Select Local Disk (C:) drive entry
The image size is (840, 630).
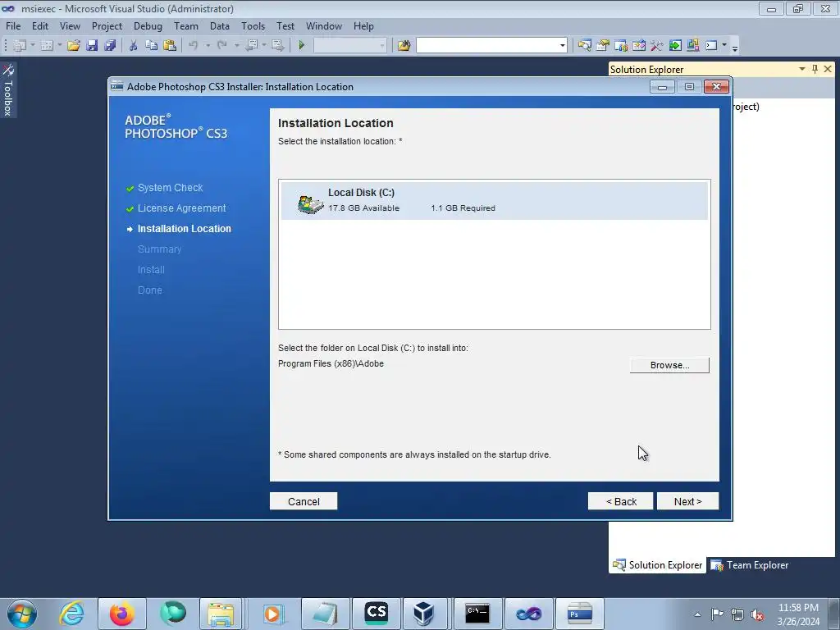click(494, 200)
